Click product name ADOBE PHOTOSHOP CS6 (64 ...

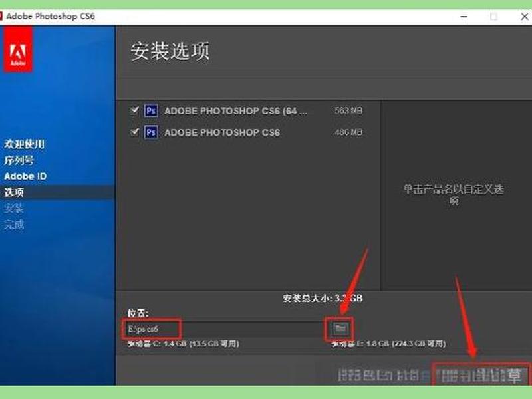[235, 111]
